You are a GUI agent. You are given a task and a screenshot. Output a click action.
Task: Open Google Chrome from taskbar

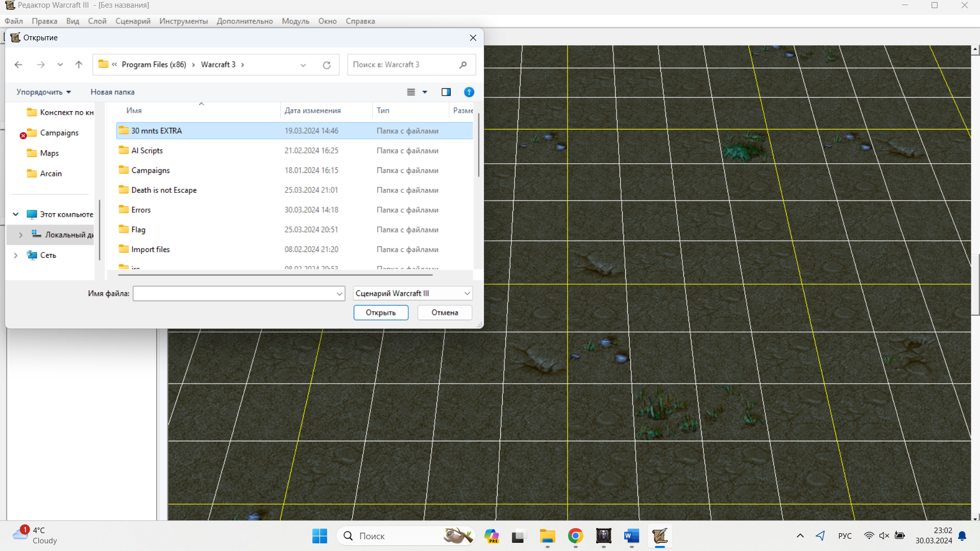pos(576,536)
